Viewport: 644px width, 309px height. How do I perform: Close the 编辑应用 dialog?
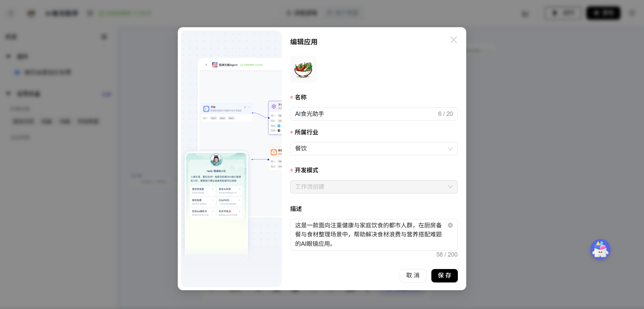tap(453, 40)
